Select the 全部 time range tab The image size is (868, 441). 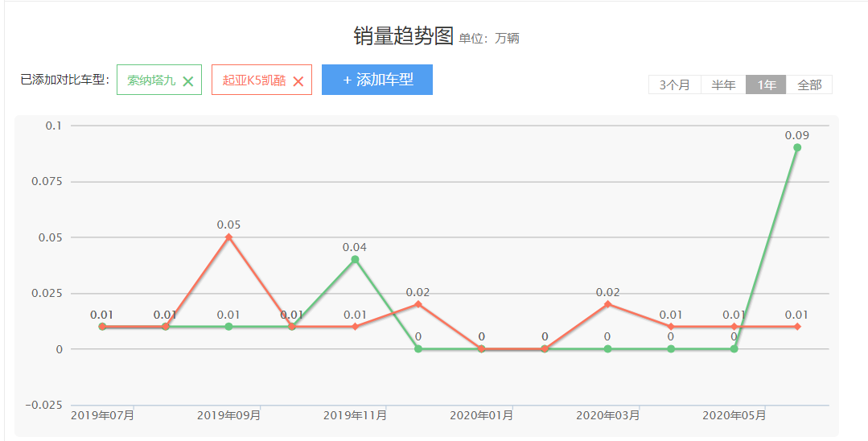809,84
